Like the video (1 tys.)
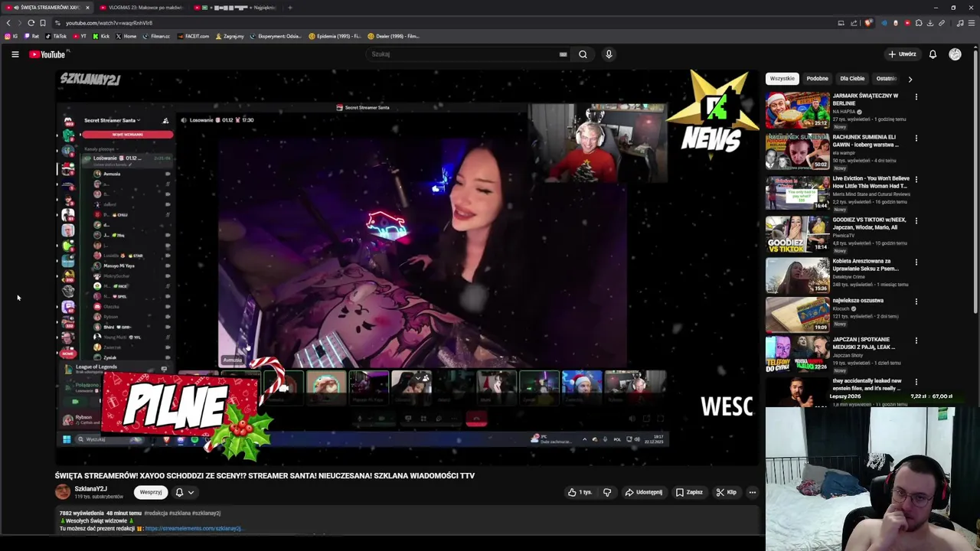 pyautogui.click(x=580, y=492)
